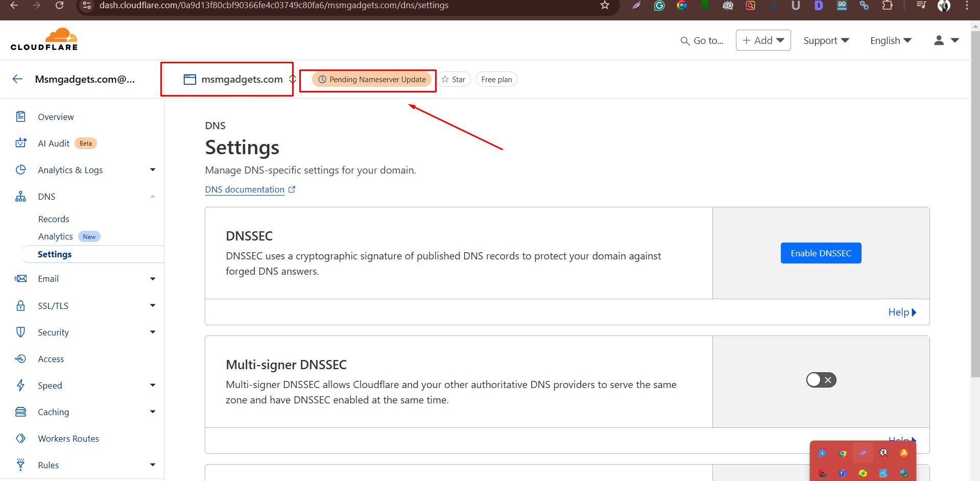Open Windows Security shield in tray popup
The height and width of the screenshot is (481, 980).
pyautogui.click(x=904, y=473)
